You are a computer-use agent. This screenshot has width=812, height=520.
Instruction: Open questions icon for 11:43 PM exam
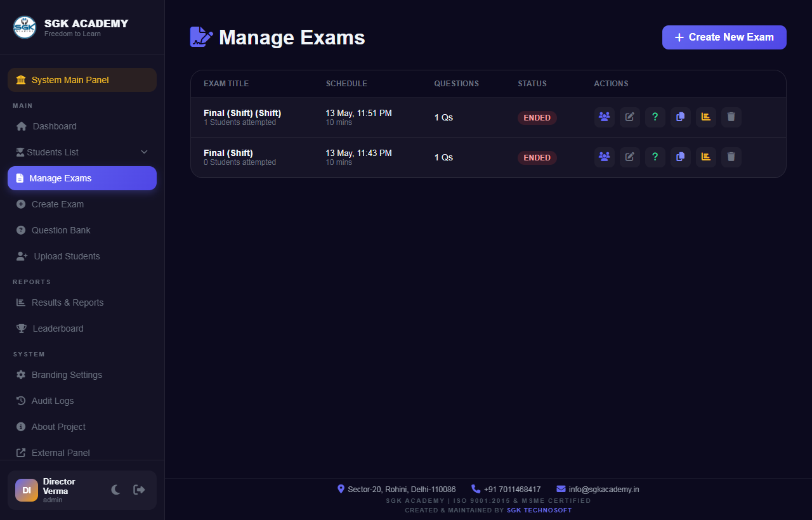pos(655,157)
